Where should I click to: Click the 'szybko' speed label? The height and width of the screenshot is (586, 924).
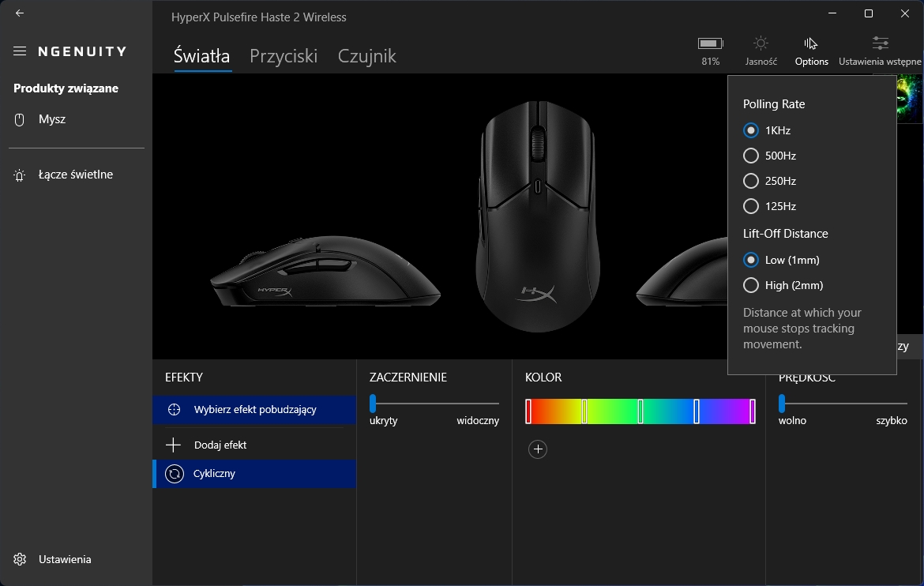892,421
